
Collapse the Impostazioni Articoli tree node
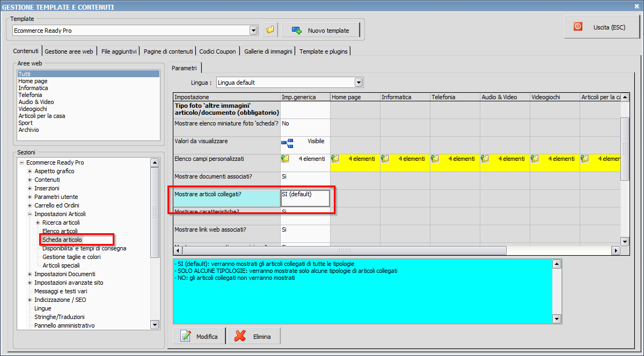pyautogui.click(x=30, y=214)
